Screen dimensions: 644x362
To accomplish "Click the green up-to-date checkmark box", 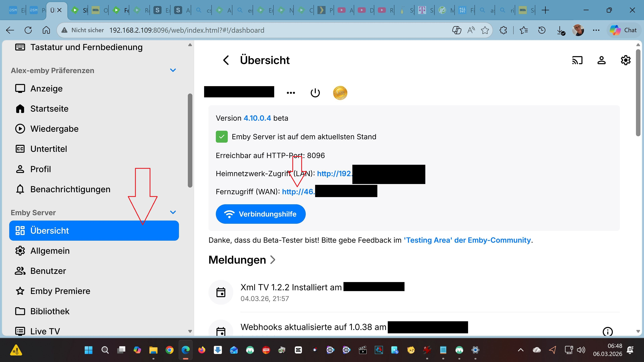I will click(222, 137).
